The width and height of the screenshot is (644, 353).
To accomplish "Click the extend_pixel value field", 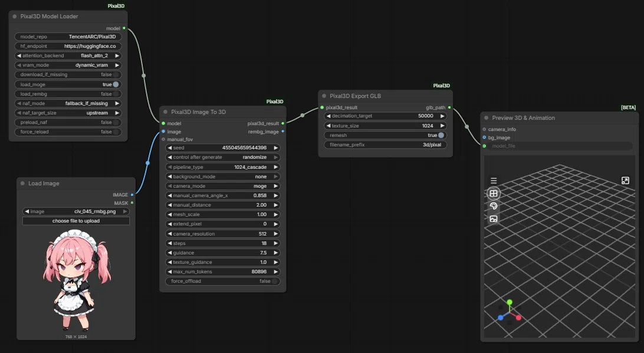I will coord(222,224).
